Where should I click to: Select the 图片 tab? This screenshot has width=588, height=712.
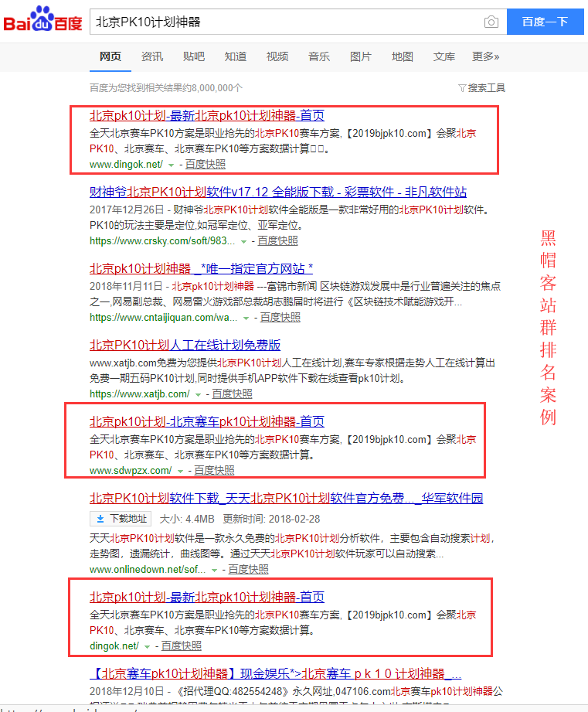pyautogui.click(x=361, y=56)
